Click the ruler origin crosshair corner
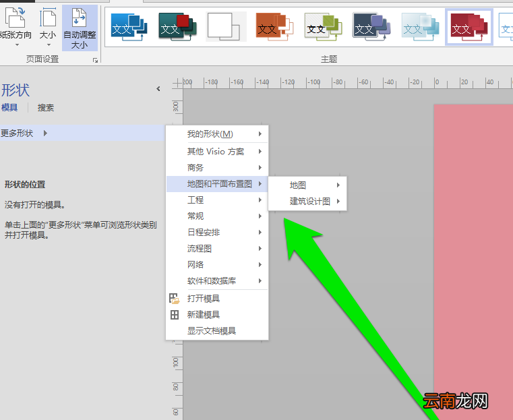Screen dimensions: 513x420 pos(177,83)
